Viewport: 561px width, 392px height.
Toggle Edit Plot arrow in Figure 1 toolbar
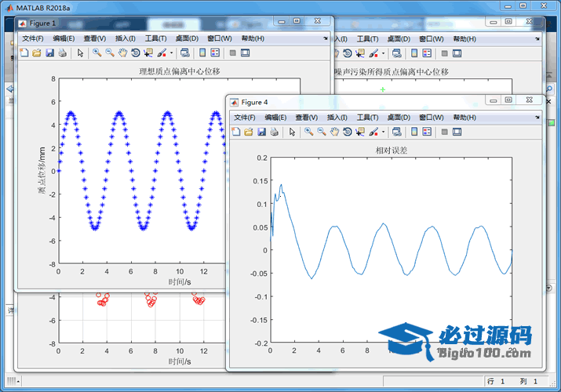(80, 53)
